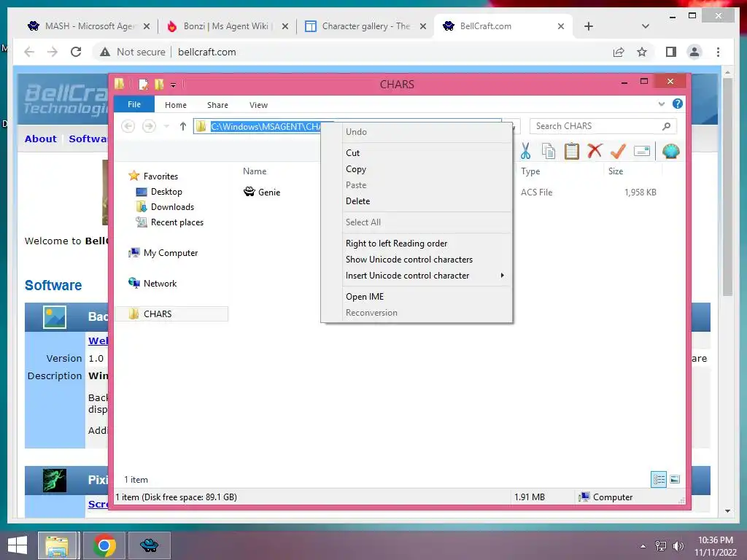
Task: Open Chrome tab search dropdown arrow
Action: click(645, 26)
